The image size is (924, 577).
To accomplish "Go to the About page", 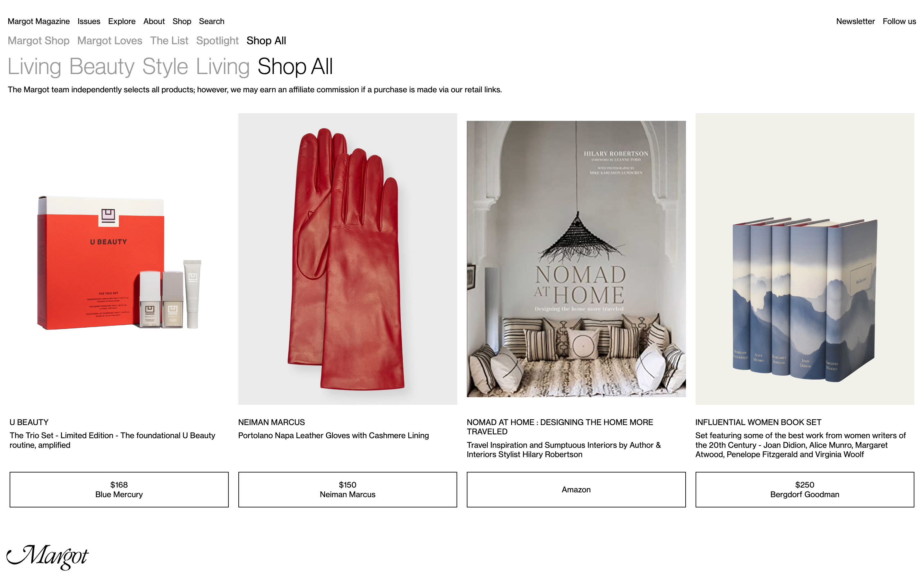I will [154, 21].
